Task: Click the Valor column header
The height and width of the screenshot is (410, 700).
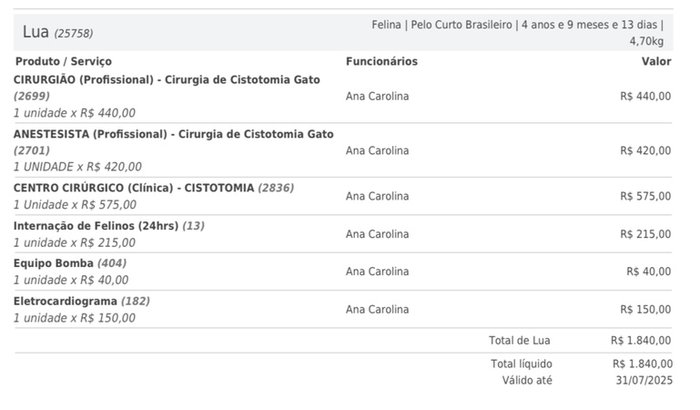Action: 656,61
